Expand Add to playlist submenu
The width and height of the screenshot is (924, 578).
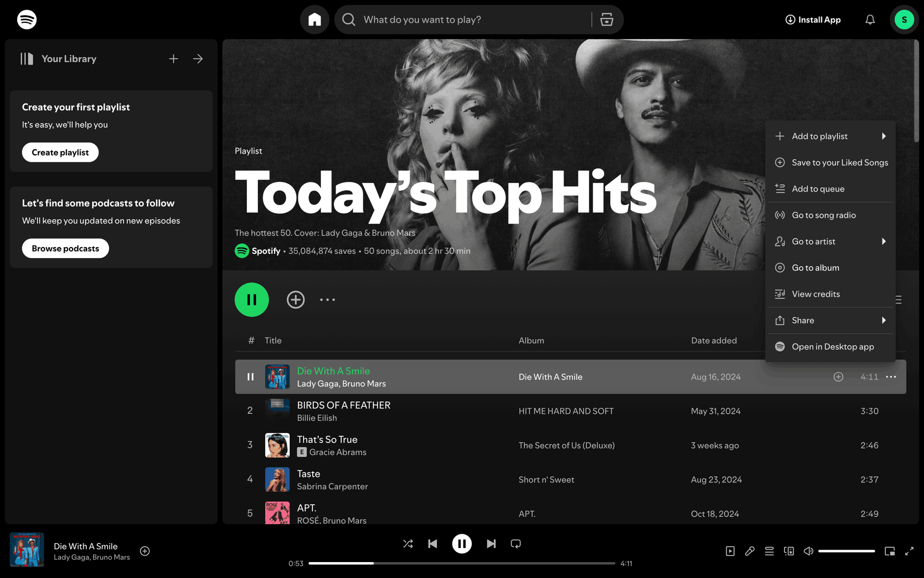pyautogui.click(x=831, y=136)
